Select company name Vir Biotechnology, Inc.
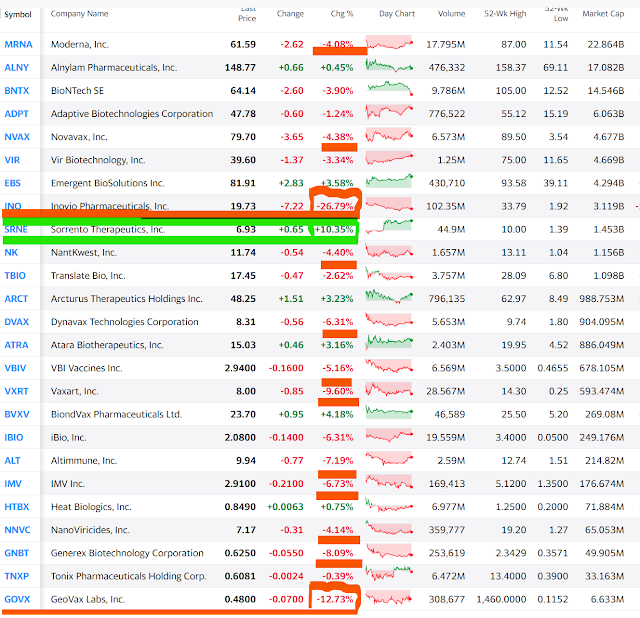Image resolution: width=640 pixels, height=618 pixels. (98, 160)
